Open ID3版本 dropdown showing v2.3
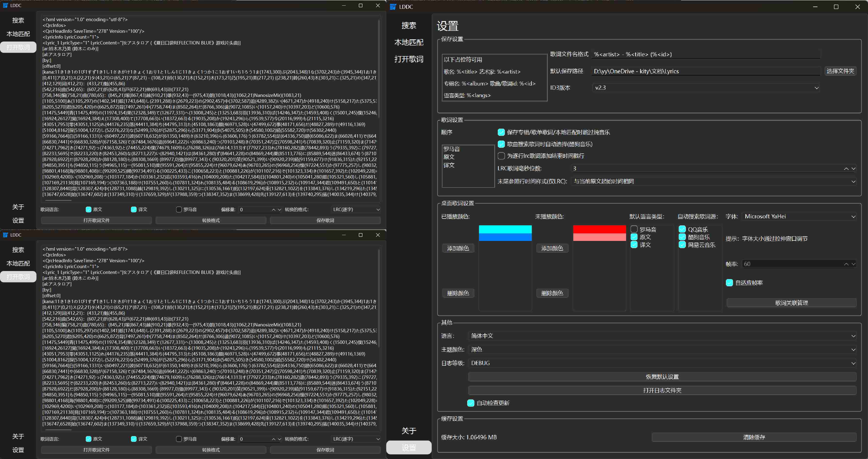The width and height of the screenshot is (868, 459). coord(706,88)
